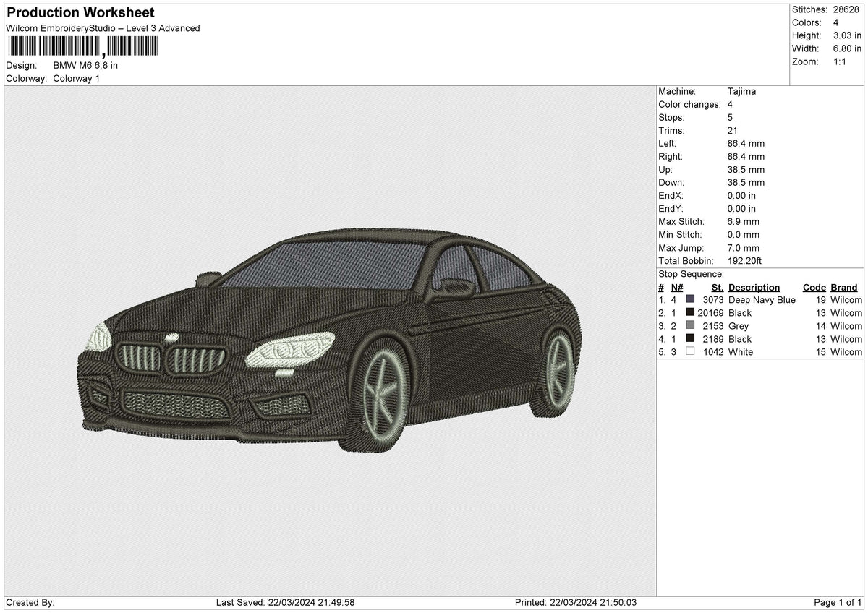
Task: Click the stitch count 20169
Action: 710,313
